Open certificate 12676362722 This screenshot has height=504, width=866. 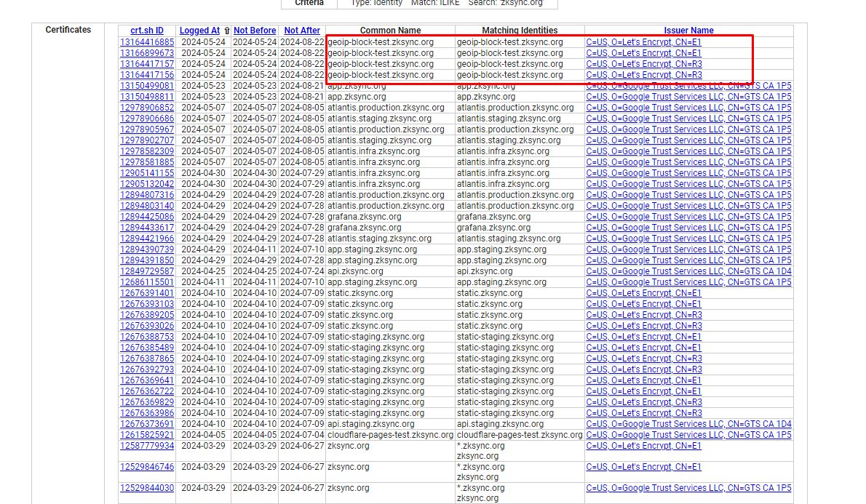[147, 391]
